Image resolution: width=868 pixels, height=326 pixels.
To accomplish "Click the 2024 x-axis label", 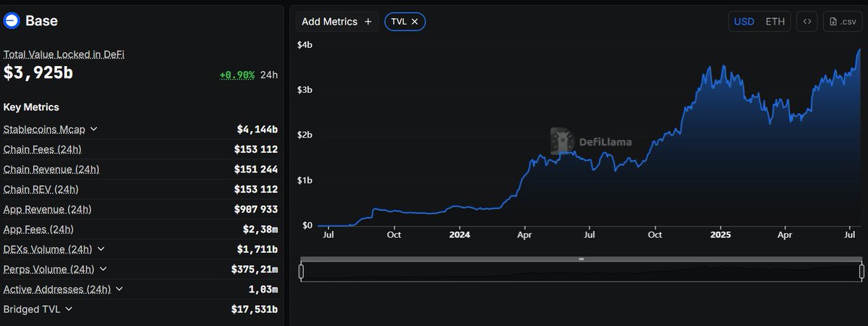I will [459, 235].
